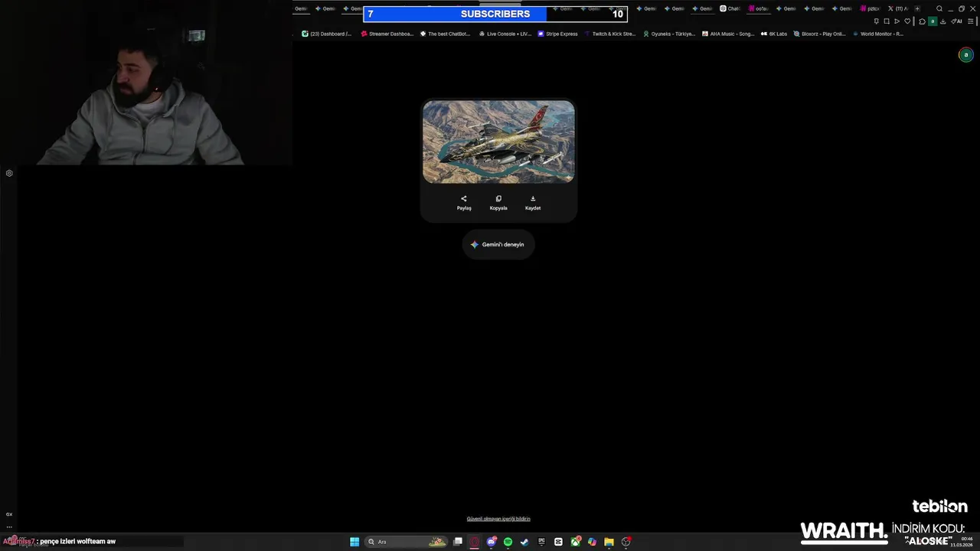The height and width of the screenshot is (551, 980).
Task: Switch to the ChatGPT browser tab
Action: (730, 8)
